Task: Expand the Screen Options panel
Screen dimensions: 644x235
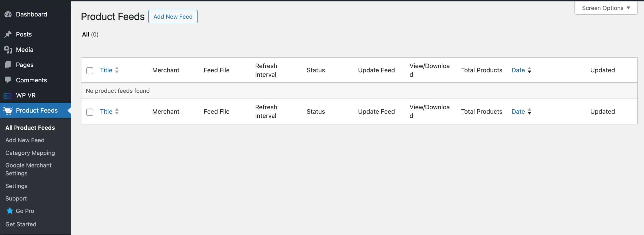Action: [x=606, y=8]
